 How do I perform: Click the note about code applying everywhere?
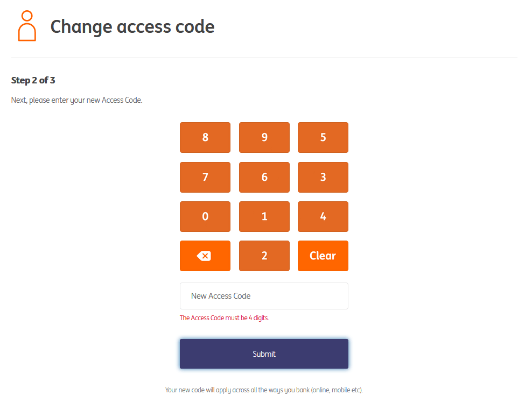pyautogui.click(x=264, y=390)
